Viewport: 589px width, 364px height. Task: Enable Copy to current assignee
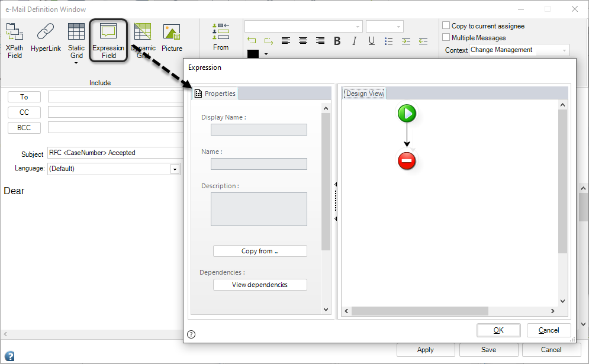(x=446, y=25)
